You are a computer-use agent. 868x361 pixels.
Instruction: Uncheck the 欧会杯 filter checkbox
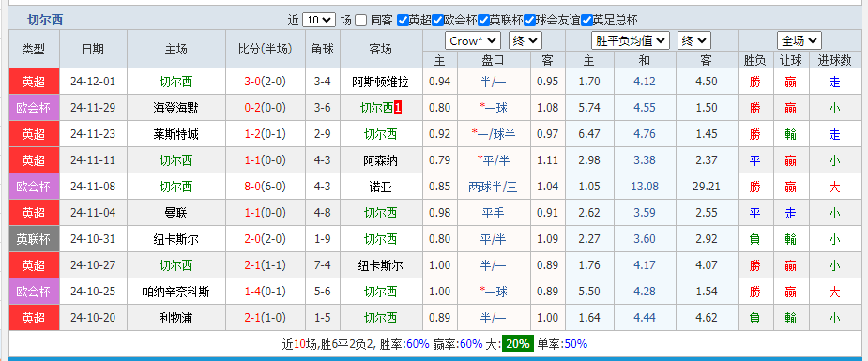coord(437,20)
